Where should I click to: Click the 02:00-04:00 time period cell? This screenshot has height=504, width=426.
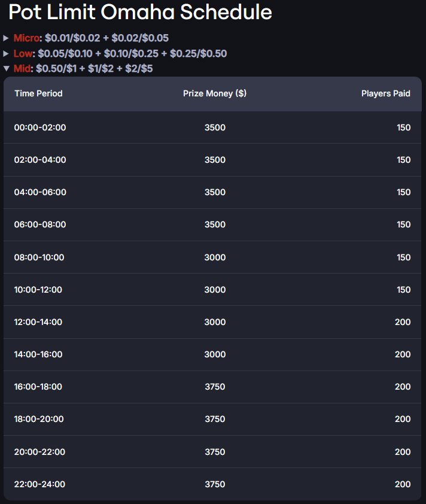point(40,160)
